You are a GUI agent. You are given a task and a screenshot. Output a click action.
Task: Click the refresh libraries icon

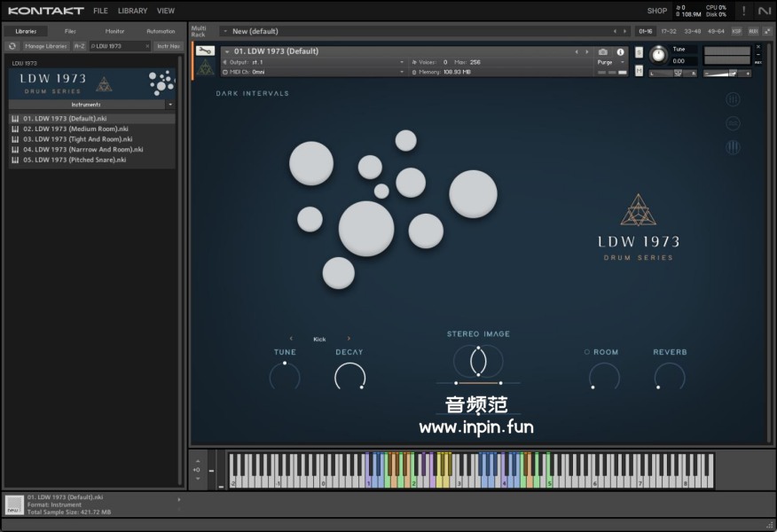point(13,46)
